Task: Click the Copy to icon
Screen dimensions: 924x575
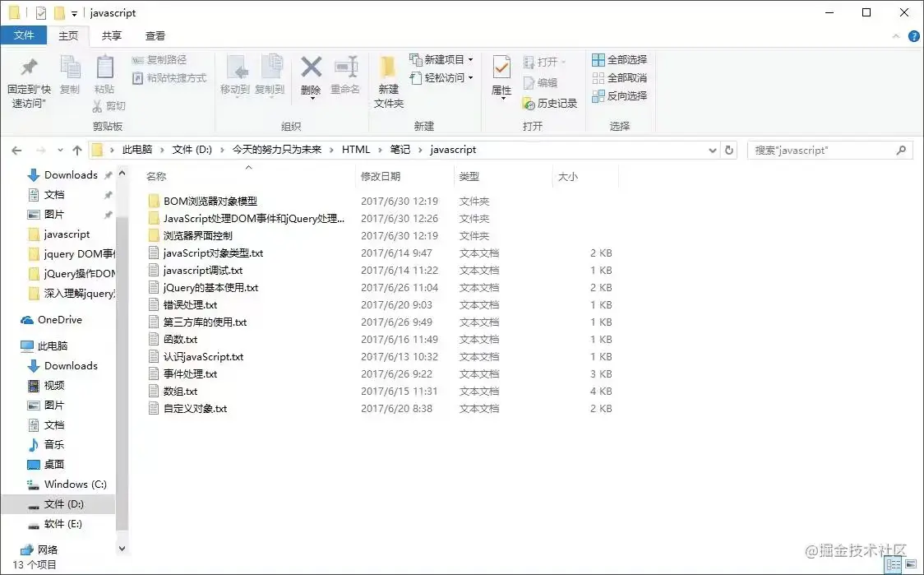Action: tap(271, 67)
